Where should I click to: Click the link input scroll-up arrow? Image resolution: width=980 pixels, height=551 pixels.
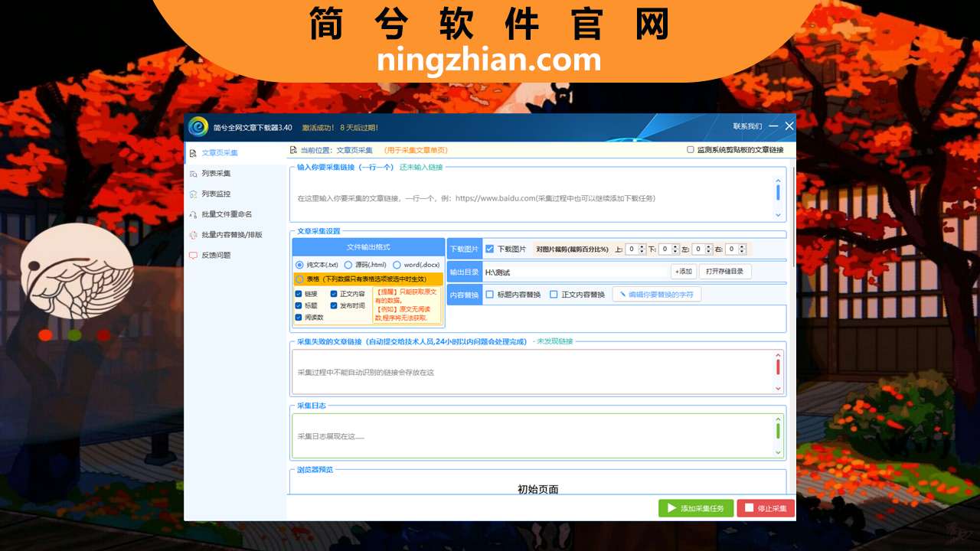tap(779, 181)
